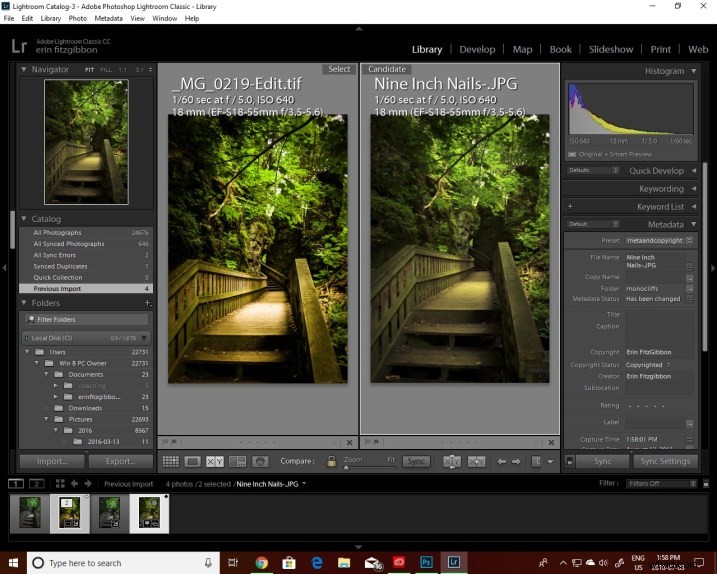This screenshot has height=574, width=717.
Task: Deselect the Select photo with X
Action: click(x=349, y=442)
